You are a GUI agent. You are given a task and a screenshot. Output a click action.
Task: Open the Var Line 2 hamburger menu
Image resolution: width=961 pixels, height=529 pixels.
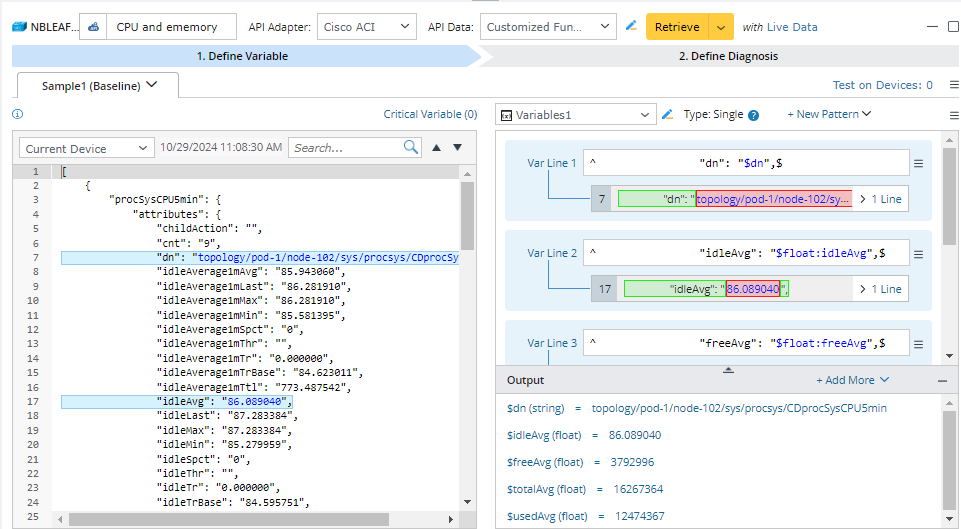tap(918, 253)
